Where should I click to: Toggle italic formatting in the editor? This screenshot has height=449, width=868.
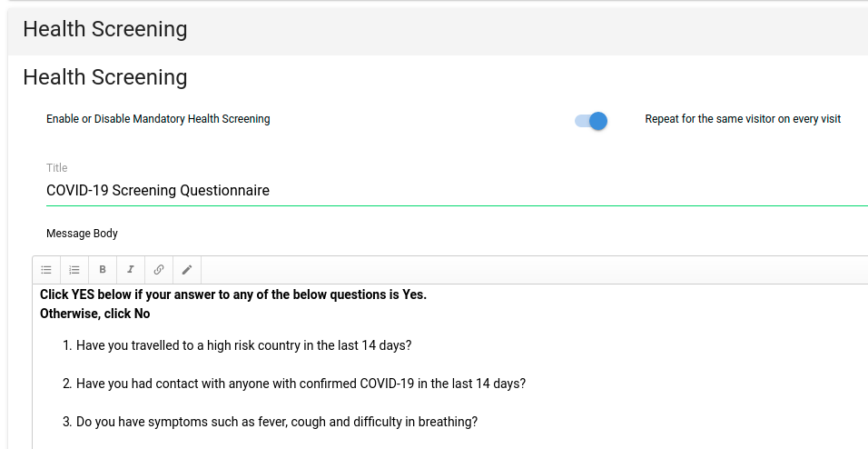(x=131, y=270)
